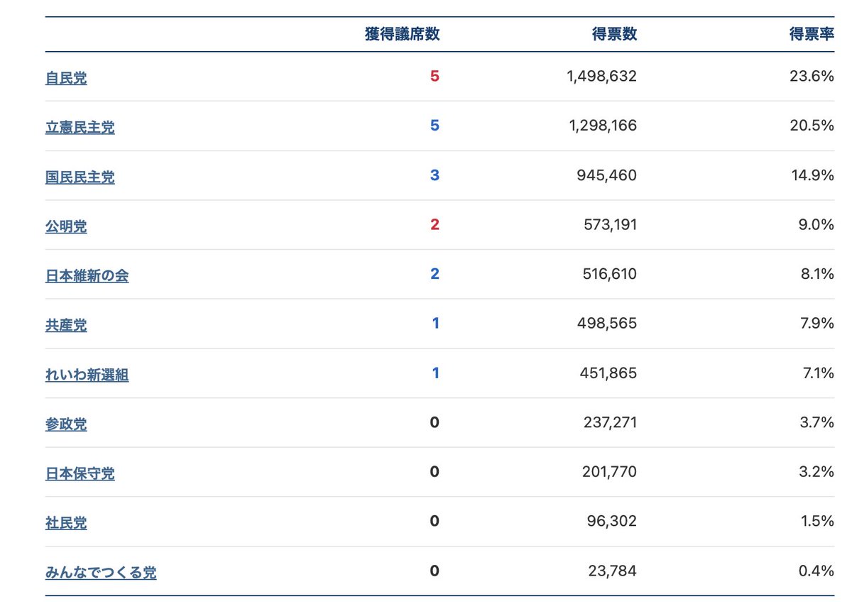
Task: Open the 共産党 party link
Action: coord(66,326)
